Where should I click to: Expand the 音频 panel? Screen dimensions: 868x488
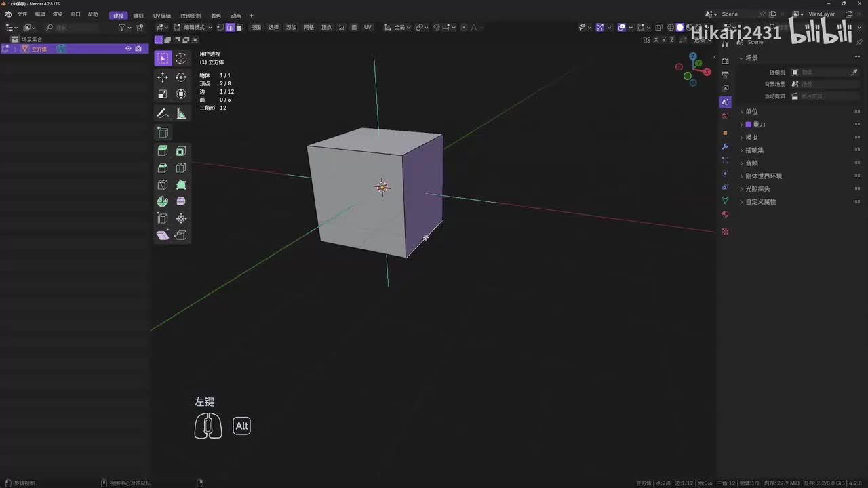751,163
